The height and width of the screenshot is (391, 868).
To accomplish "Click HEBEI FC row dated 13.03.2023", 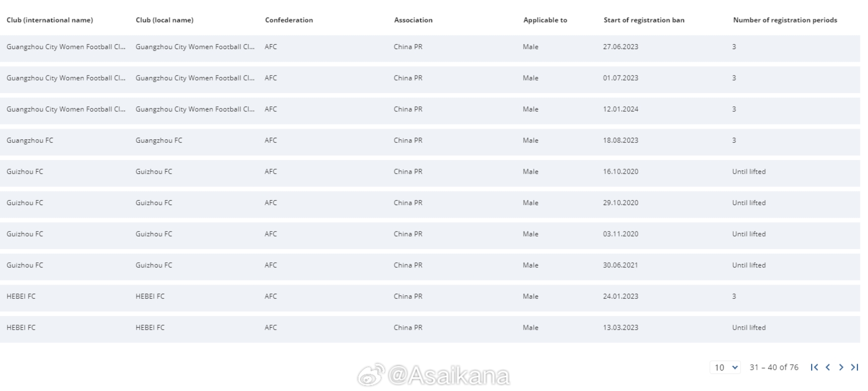I will point(430,328).
